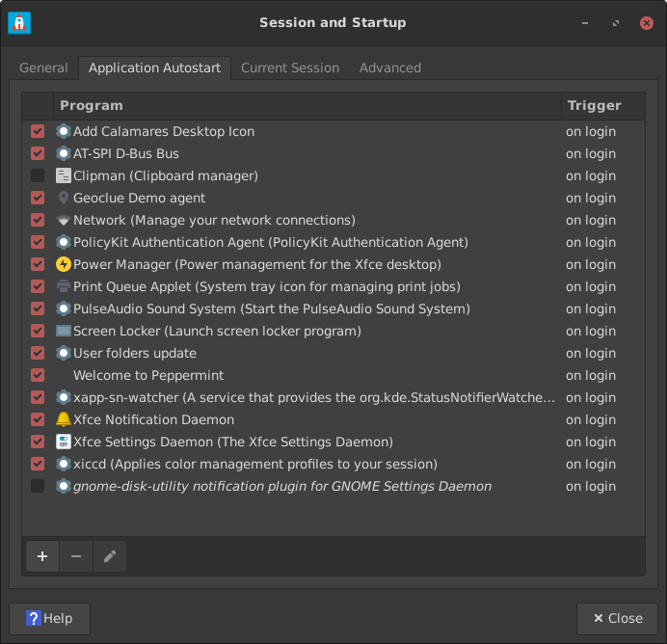
Task: Click the xapp-sn-watcher gear icon
Action: pyautogui.click(x=64, y=397)
